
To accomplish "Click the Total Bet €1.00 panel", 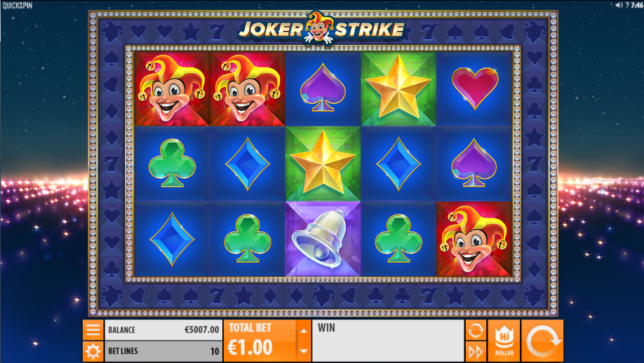I will coord(260,341).
